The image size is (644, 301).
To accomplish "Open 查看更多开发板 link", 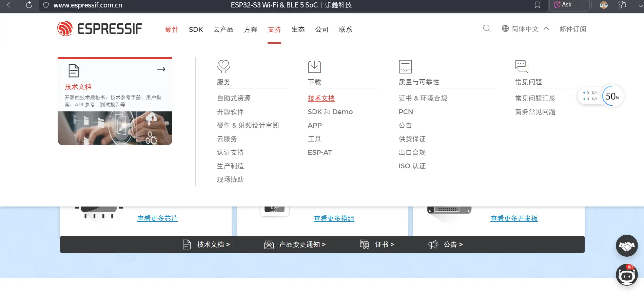I will coord(514,218).
